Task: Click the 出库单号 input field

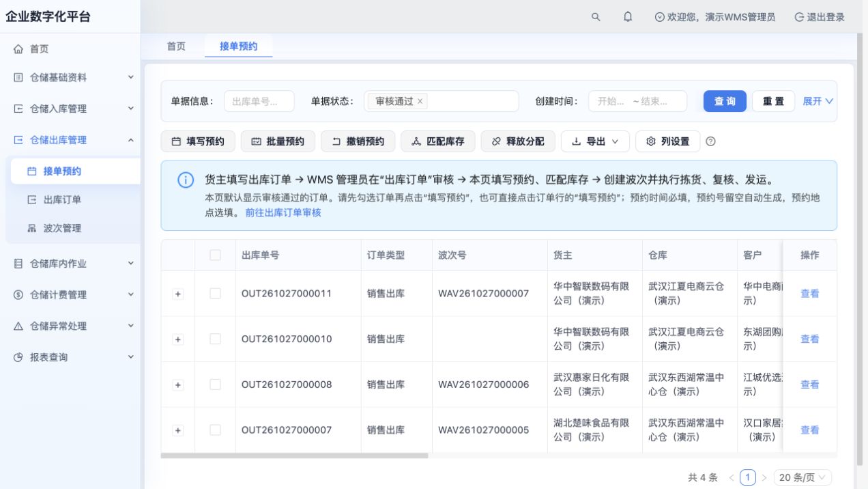Action: pos(259,101)
